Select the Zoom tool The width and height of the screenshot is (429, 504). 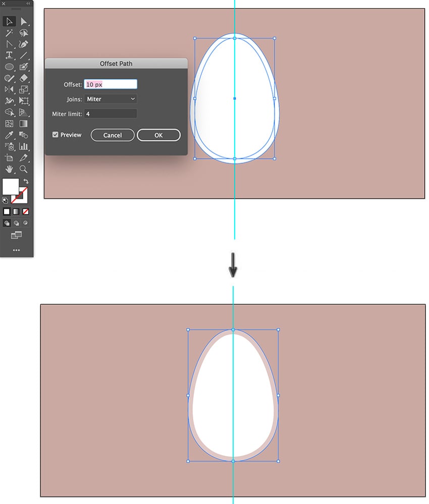(x=24, y=169)
